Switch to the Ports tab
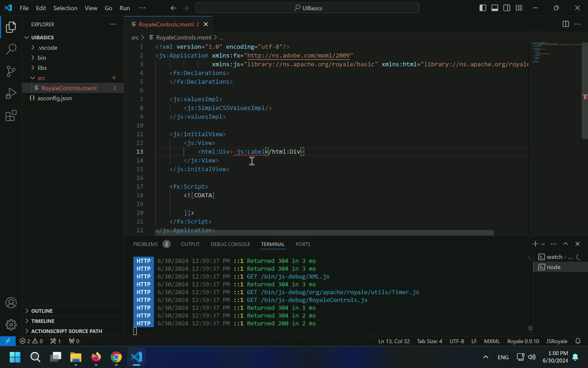This screenshot has height=368, width=588. click(x=303, y=244)
